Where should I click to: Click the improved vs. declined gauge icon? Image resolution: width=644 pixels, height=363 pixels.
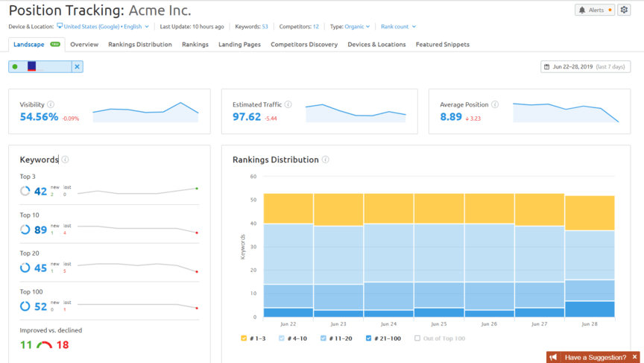click(45, 344)
